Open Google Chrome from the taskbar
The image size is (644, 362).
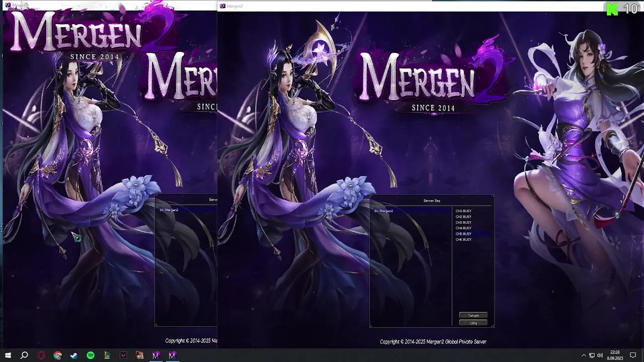pyautogui.click(x=58, y=355)
